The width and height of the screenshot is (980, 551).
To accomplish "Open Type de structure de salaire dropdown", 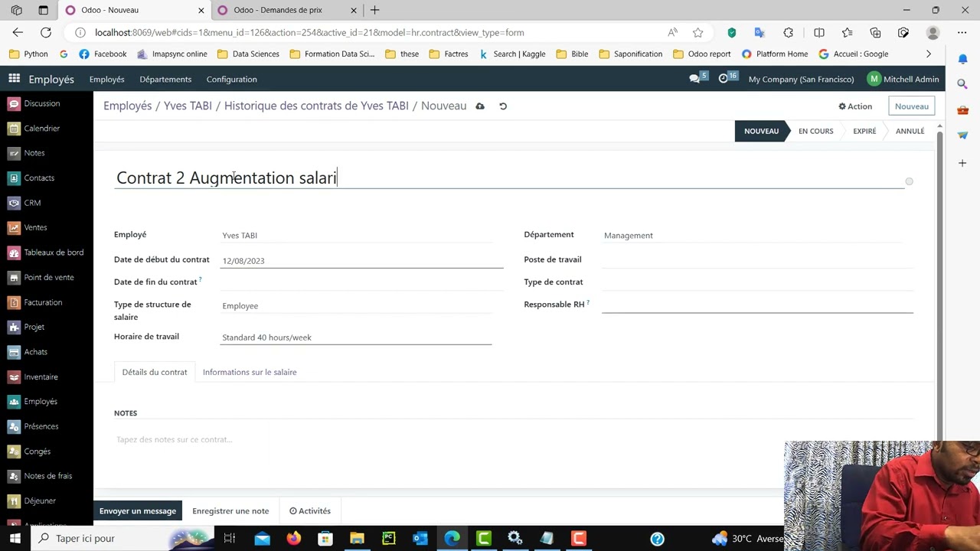I will tap(356, 306).
